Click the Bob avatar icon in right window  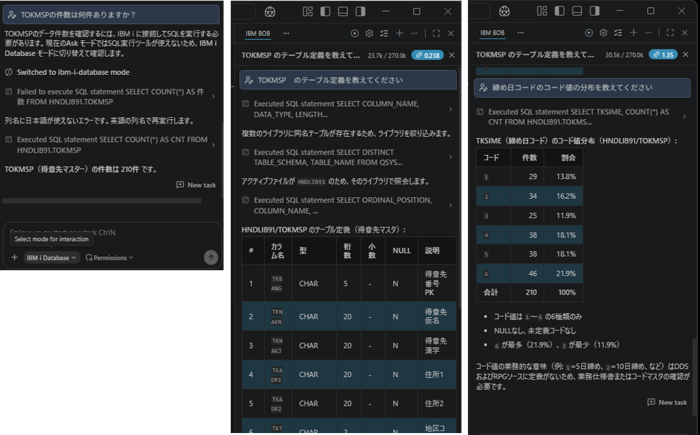point(504,11)
